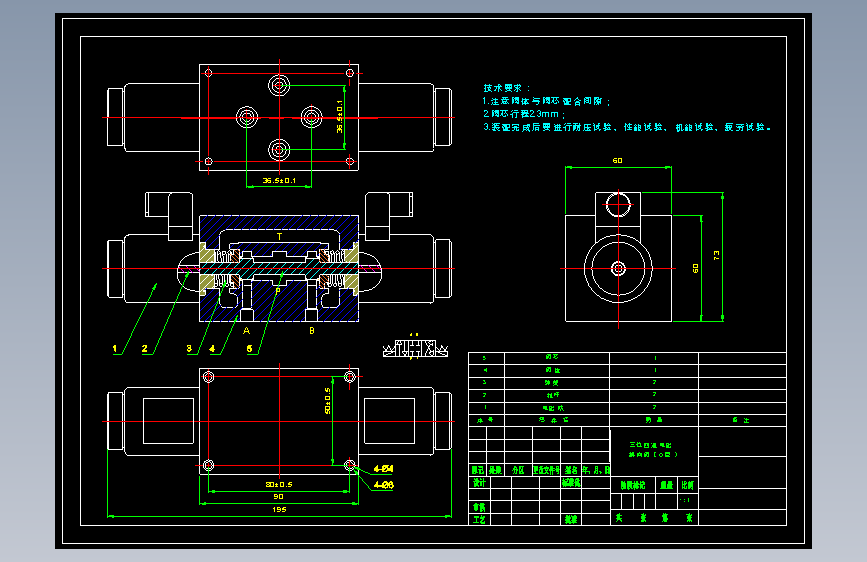Click the '重量' weight header cell
This screenshot has width=867, height=562.
point(666,485)
